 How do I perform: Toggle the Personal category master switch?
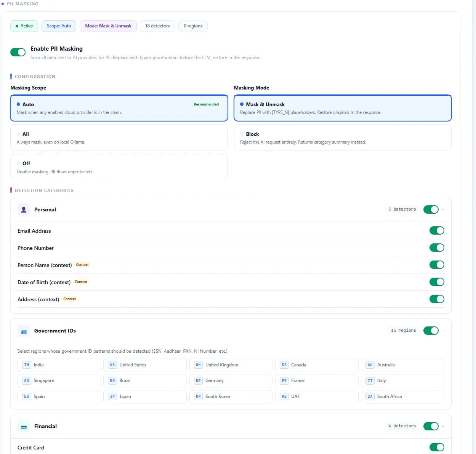[431, 209]
